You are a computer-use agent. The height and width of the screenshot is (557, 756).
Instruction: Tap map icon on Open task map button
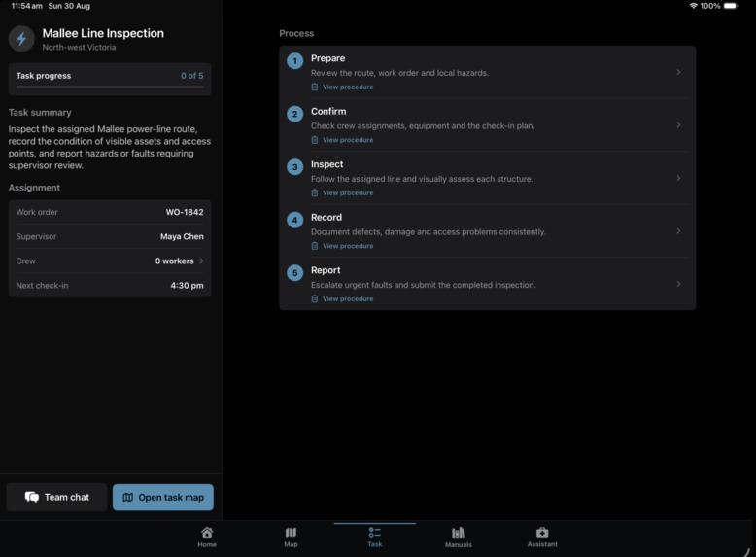127,497
